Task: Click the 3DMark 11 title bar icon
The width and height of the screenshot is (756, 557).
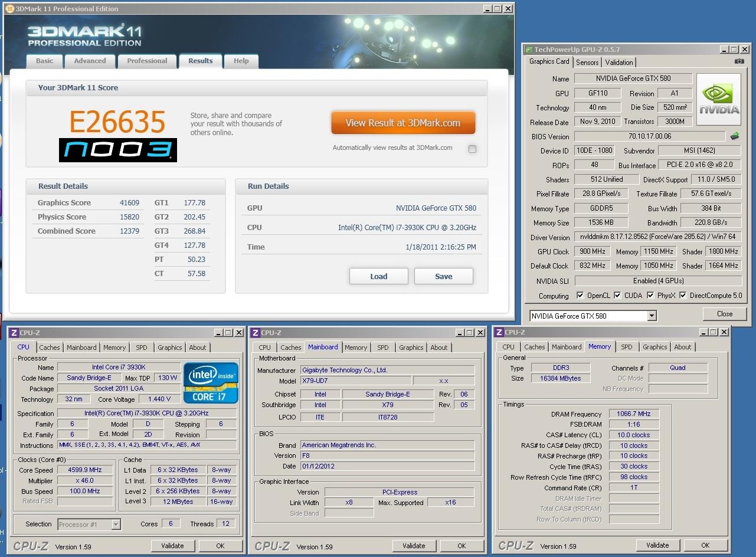Action: pos(10,9)
